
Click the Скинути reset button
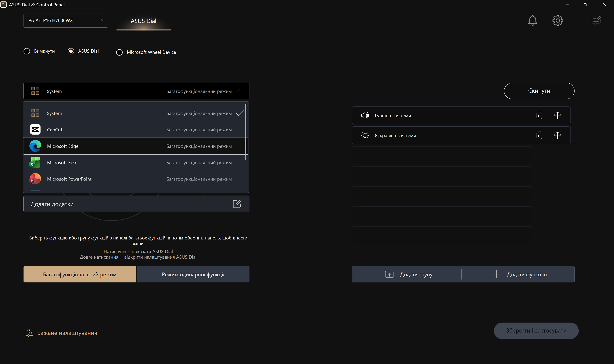539,91
